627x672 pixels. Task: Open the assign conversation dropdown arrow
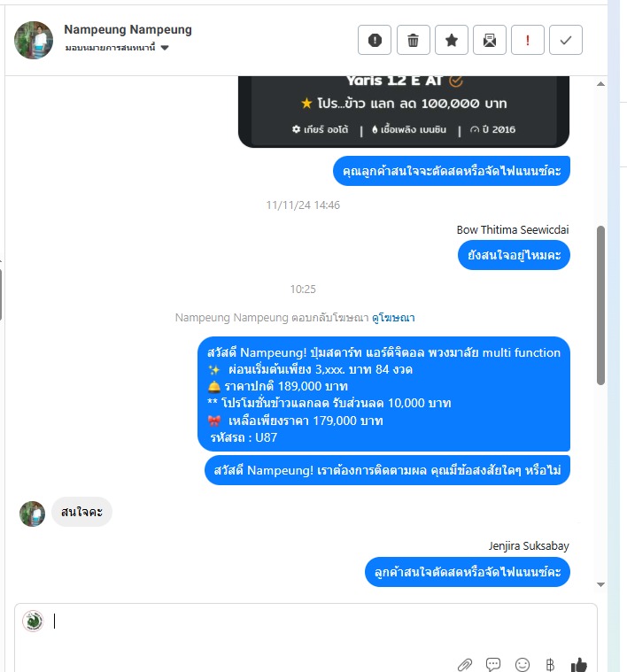[x=165, y=48]
